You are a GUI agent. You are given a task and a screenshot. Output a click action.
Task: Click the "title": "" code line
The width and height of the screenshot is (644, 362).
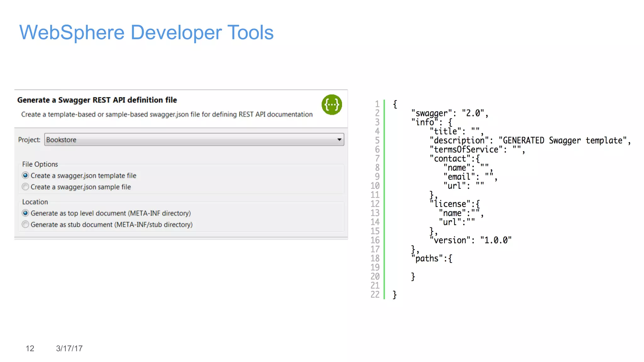point(456,131)
